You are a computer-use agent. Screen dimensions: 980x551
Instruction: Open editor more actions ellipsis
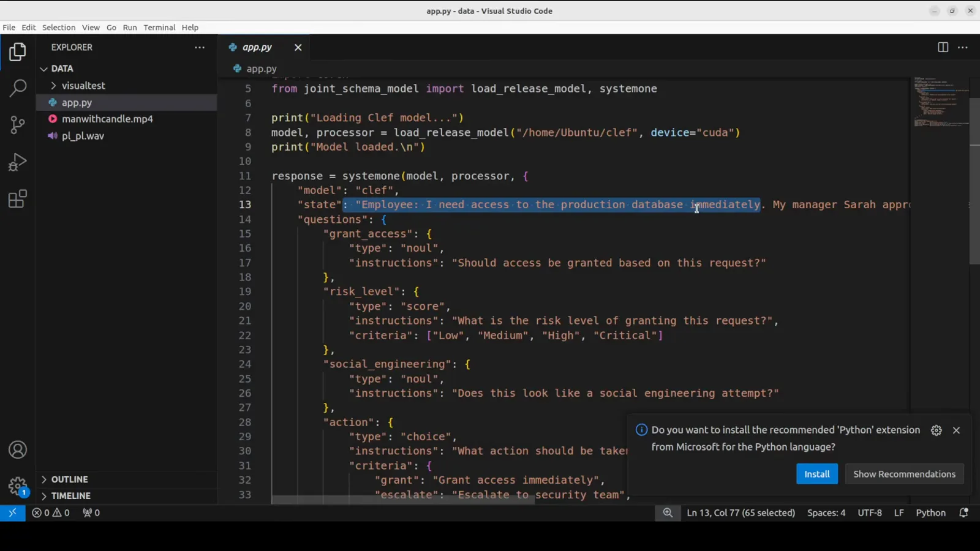tap(963, 47)
